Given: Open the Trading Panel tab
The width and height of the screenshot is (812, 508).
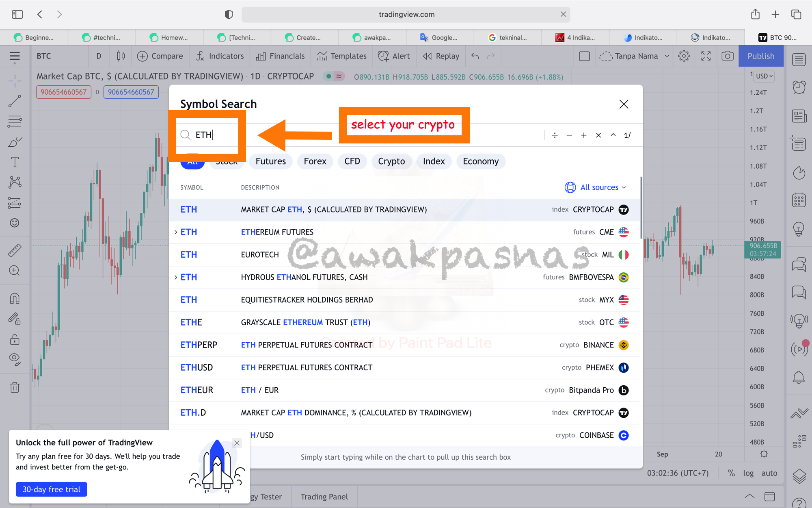Looking at the screenshot, I should (x=324, y=497).
